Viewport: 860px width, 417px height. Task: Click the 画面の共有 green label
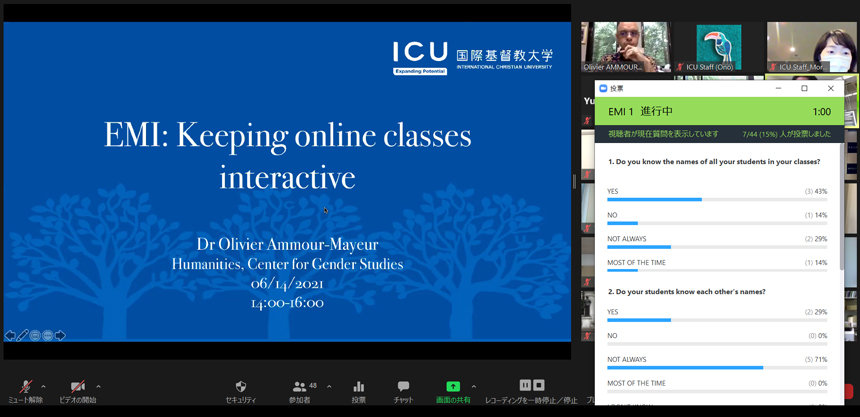(453, 401)
